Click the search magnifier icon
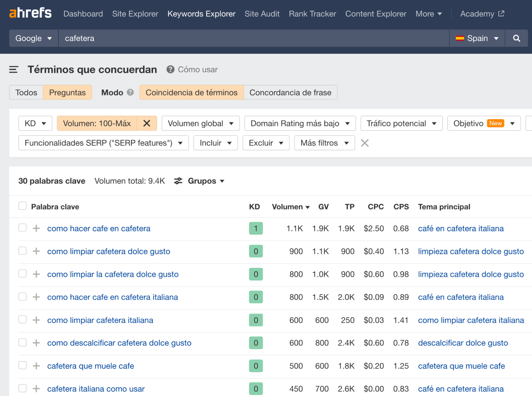The height and width of the screenshot is (396, 532). point(516,38)
